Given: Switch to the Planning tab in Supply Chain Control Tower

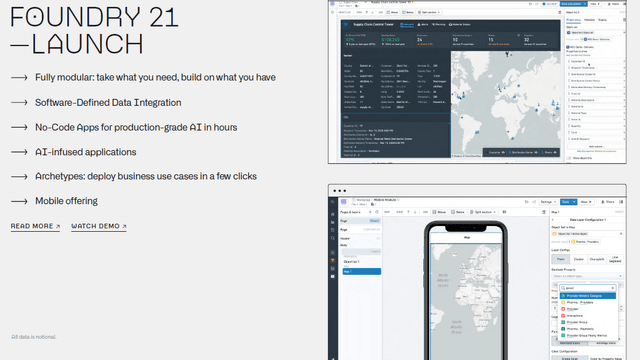Looking at the screenshot, I should [x=439, y=24].
